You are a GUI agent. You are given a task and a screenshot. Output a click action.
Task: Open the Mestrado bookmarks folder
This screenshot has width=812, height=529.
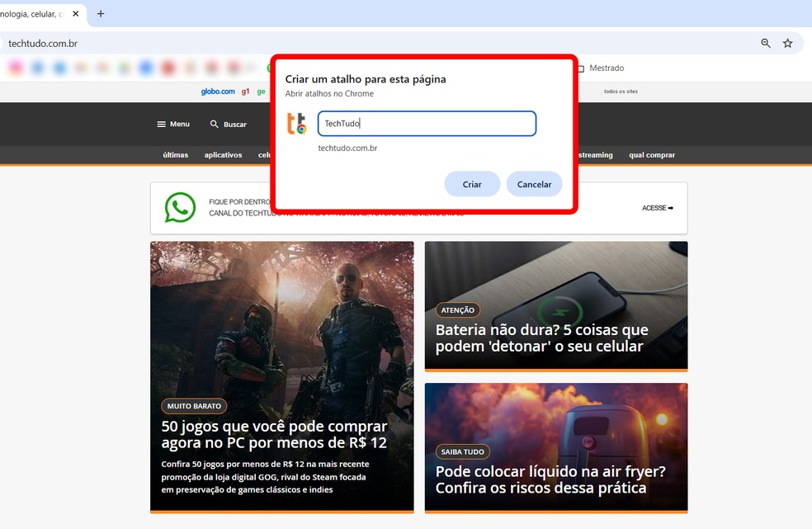point(601,68)
